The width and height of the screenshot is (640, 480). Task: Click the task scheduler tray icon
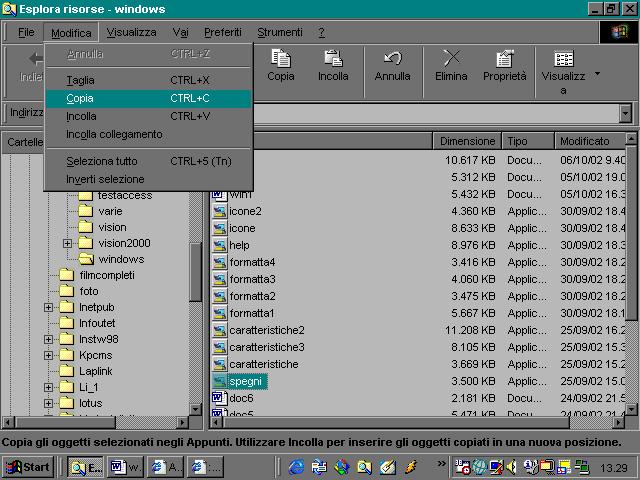pos(463,467)
